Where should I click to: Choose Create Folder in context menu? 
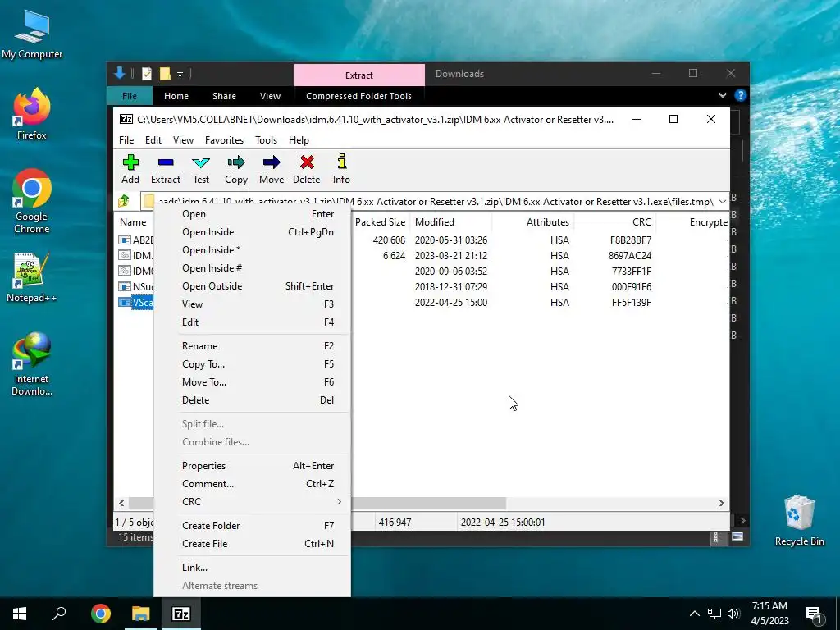[258, 526]
